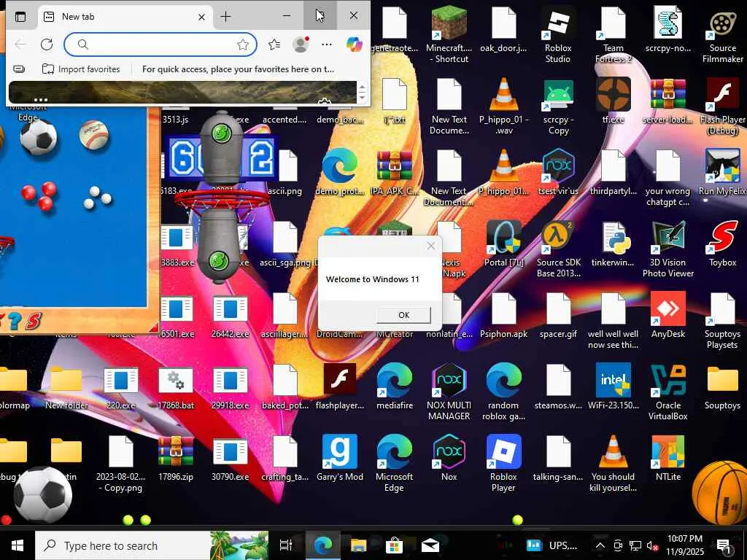Image resolution: width=747 pixels, height=560 pixels.
Task: Open Flash Player (Debug) shortcut
Action: pos(723,106)
